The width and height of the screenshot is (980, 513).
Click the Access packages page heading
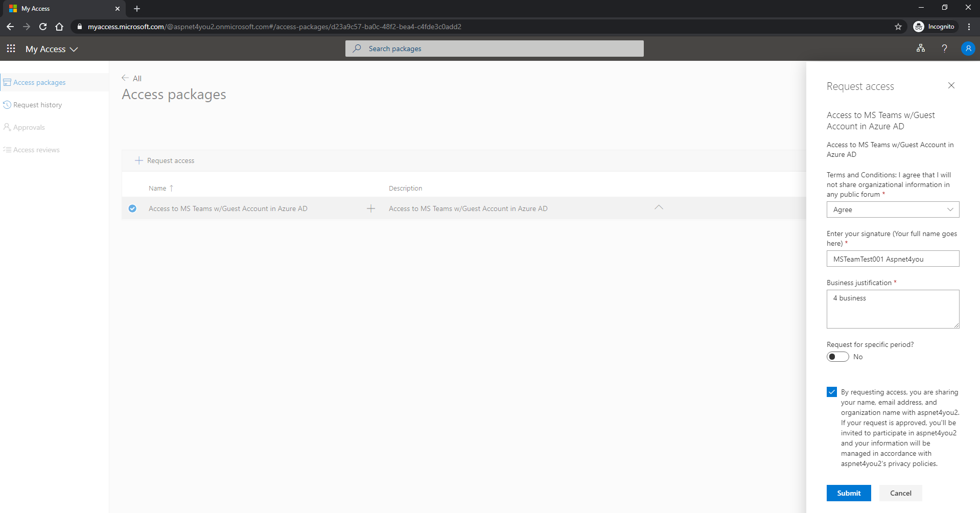[174, 95]
